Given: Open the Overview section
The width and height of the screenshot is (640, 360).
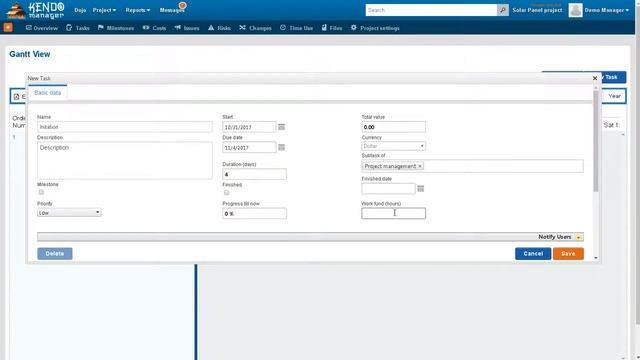Looking at the screenshot, I should click(42, 28).
